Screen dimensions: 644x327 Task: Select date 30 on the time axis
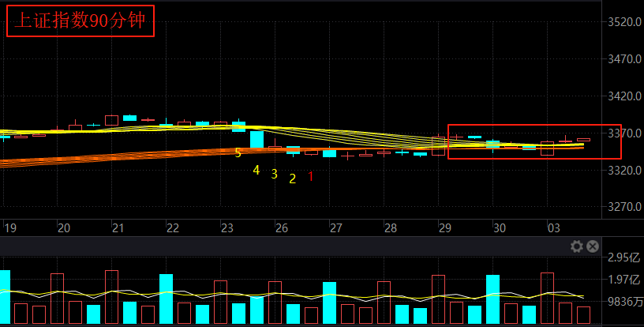click(499, 228)
